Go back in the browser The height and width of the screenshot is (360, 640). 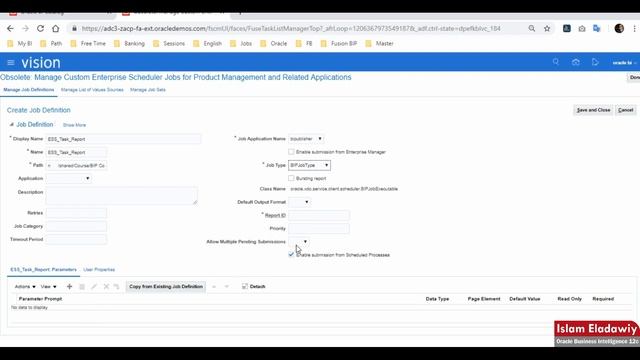10,29
